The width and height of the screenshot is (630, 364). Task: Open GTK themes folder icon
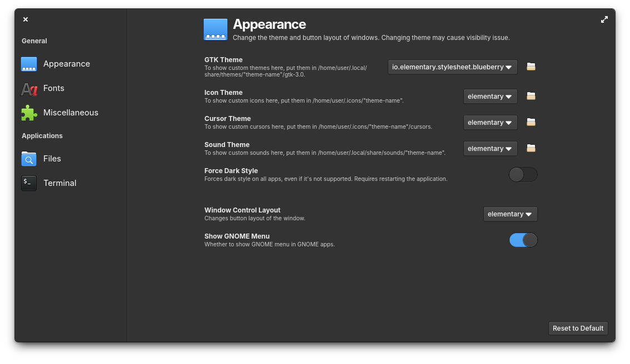tap(531, 67)
